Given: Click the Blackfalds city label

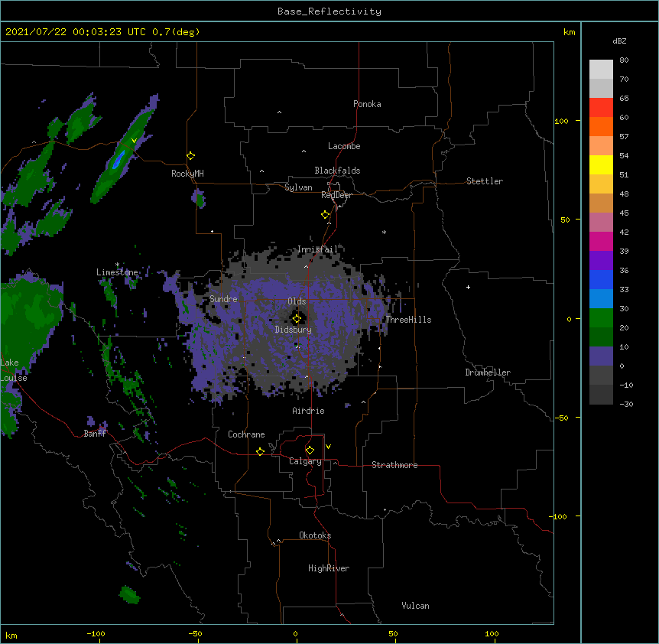Looking at the screenshot, I should click(337, 171).
